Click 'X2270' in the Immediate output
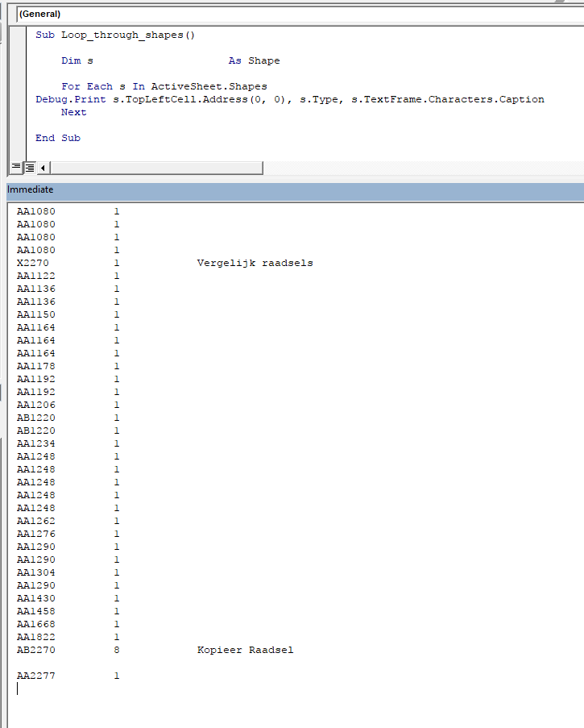584x728 pixels. tap(32, 263)
